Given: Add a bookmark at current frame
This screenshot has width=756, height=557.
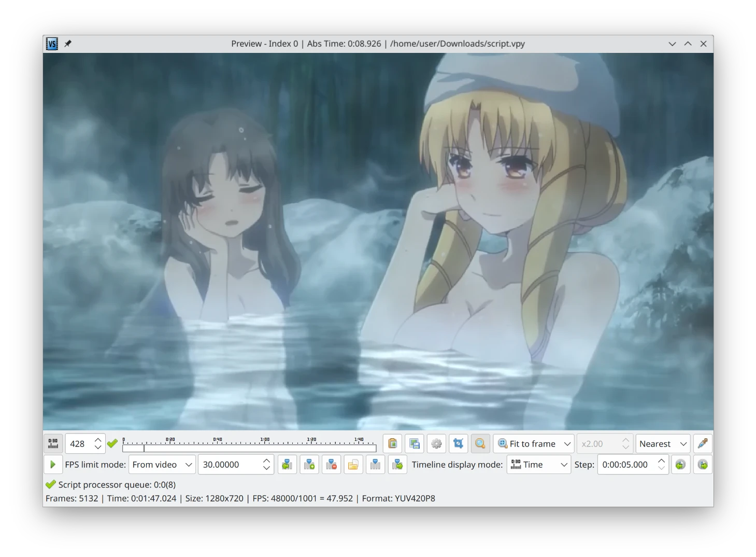Looking at the screenshot, I should coord(309,465).
